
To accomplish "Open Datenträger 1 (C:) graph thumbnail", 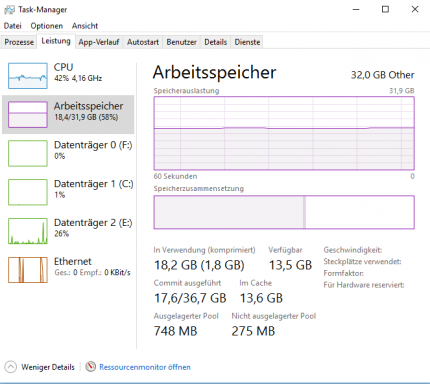I will pos(28,192).
